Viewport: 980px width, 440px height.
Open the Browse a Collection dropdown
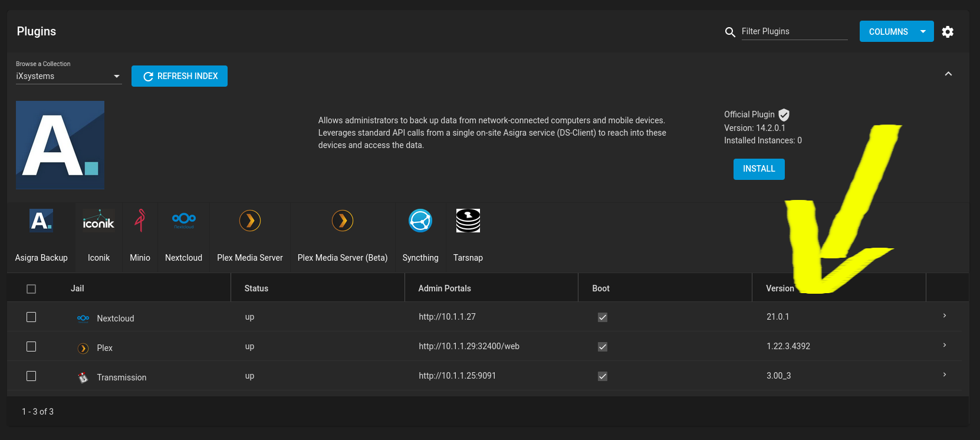(x=69, y=76)
